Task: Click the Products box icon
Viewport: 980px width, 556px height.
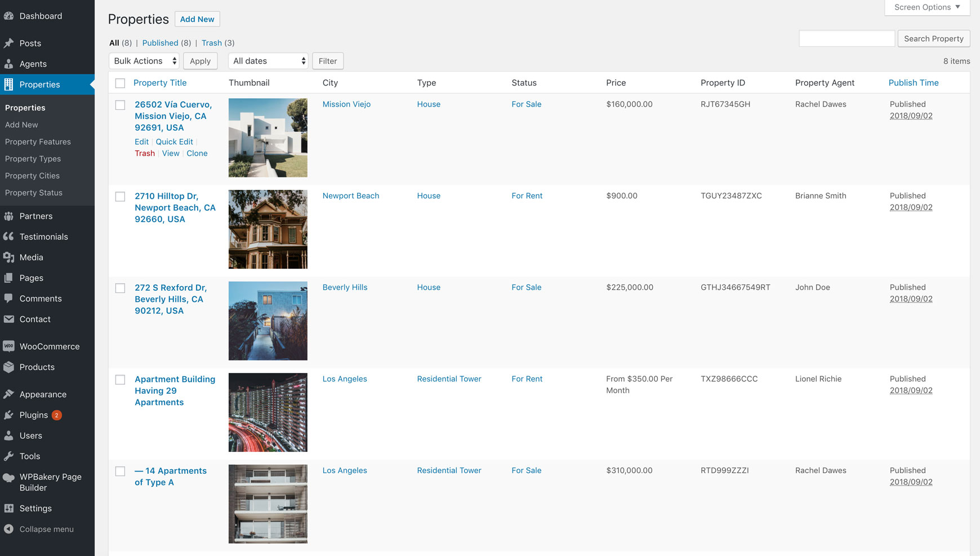Action: click(x=8, y=367)
